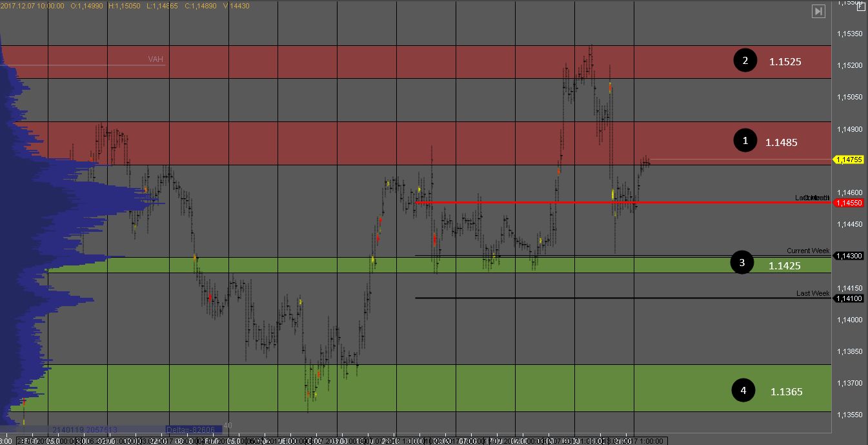868x445 pixels.
Task: Select the 1.1525 resistance zone label
Action: click(785, 62)
